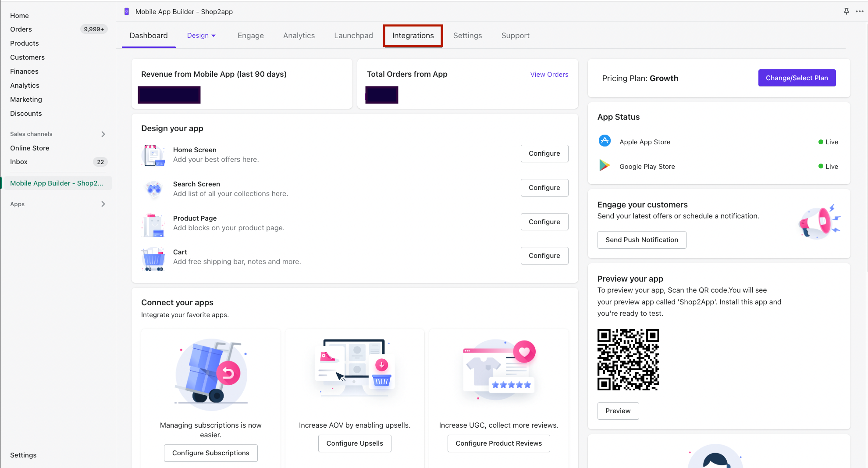The image size is (868, 468).
Task: Click 'Revenue from Mobile App' heading
Action: point(214,74)
